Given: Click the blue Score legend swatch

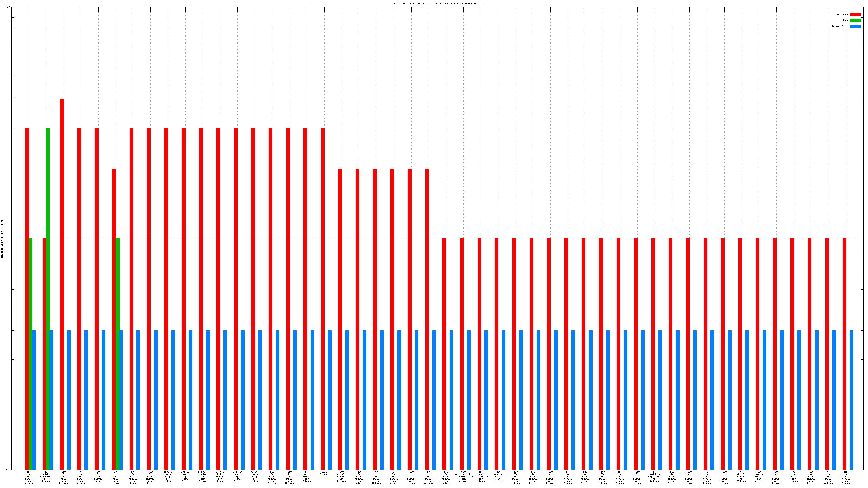Looking at the screenshot, I should [855, 26].
